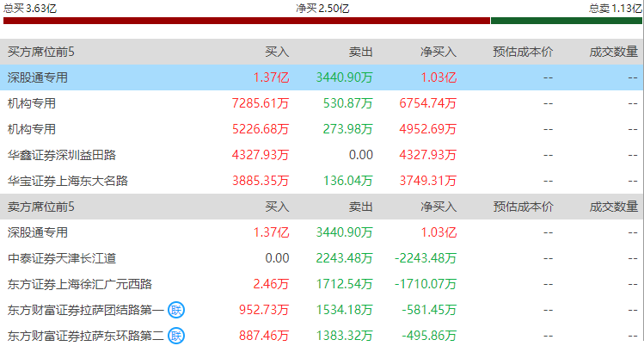Click the 3749.31万 net buy value
Viewport: 644px width, 346px height.
click(x=427, y=181)
